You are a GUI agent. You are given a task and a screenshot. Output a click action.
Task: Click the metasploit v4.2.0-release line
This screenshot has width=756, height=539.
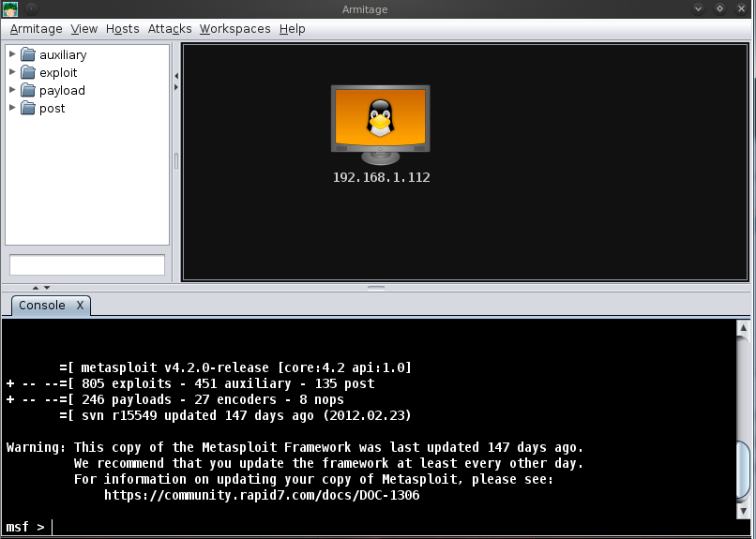pyautogui.click(x=235, y=367)
